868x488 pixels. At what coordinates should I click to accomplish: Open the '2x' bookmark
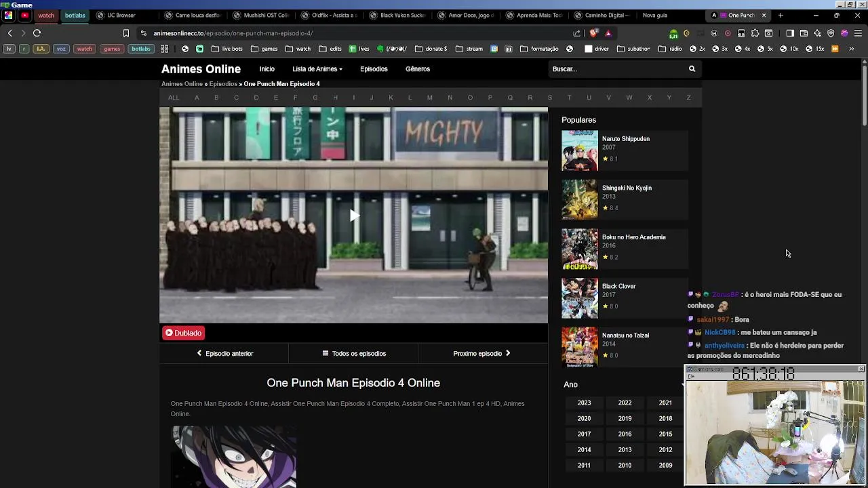point(697,49)
